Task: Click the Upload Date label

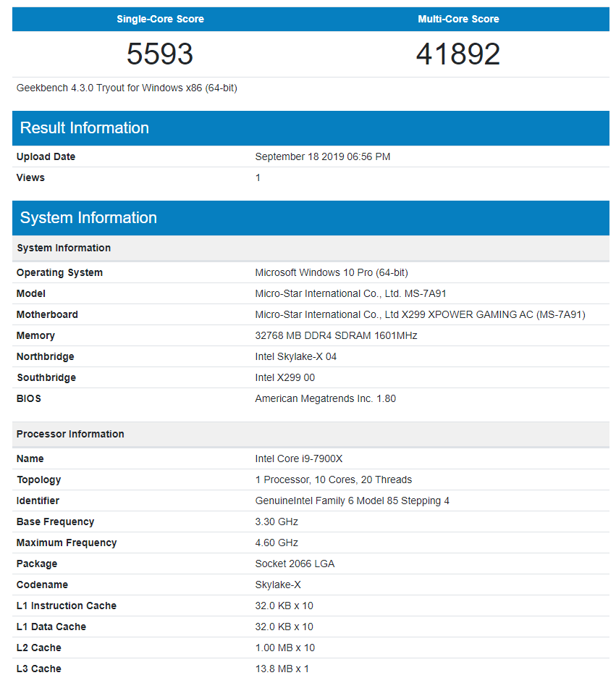Action: [x=46, y=157]
